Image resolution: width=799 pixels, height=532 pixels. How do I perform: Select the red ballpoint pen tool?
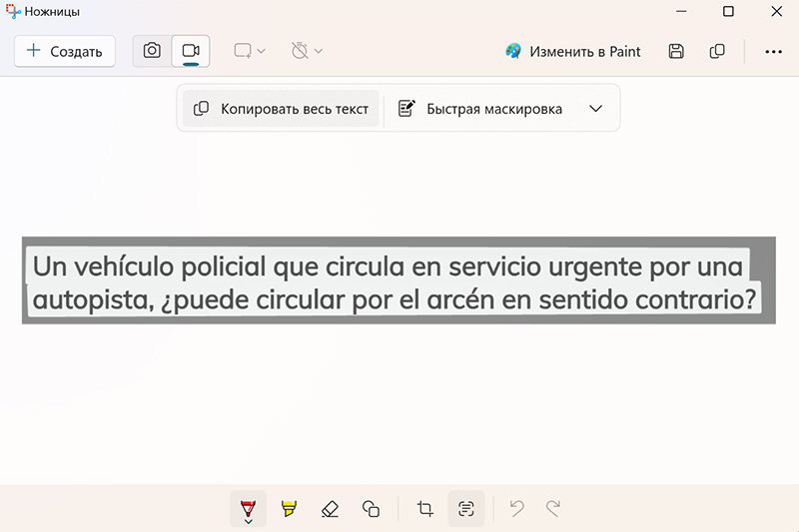(248, 509)
